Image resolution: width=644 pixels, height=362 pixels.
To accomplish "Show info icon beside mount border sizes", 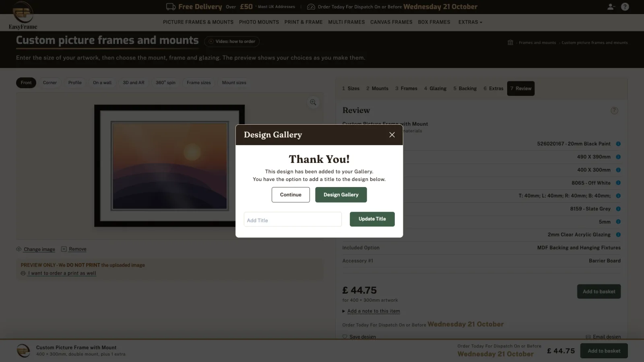I will [618, 196].
